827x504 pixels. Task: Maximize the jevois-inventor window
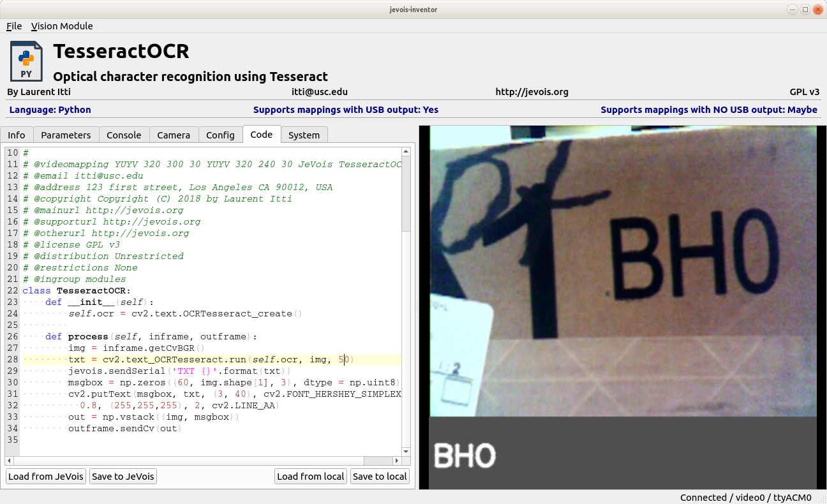coord(805,9)
